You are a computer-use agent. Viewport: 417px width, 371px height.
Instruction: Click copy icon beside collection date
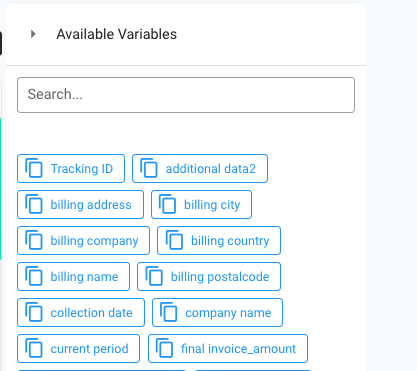pos(34,312)
